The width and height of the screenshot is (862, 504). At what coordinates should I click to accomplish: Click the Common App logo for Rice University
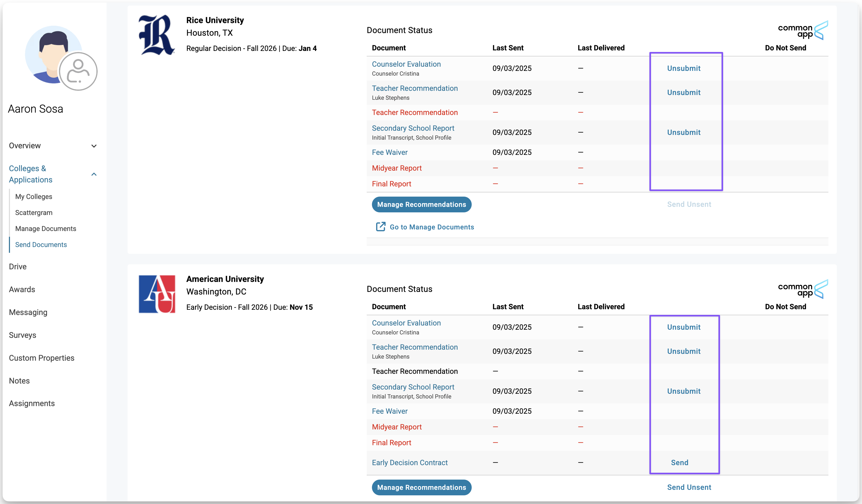[x=803, y=30]
